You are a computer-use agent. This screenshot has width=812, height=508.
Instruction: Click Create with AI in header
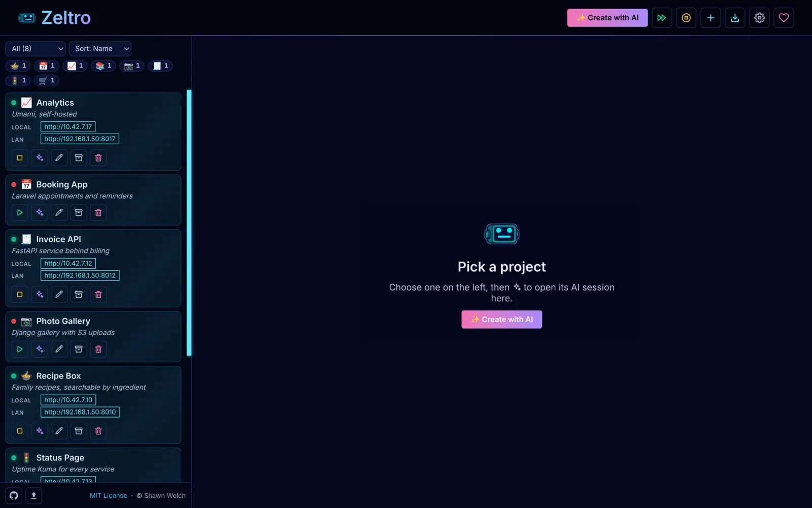coord(607,18)
